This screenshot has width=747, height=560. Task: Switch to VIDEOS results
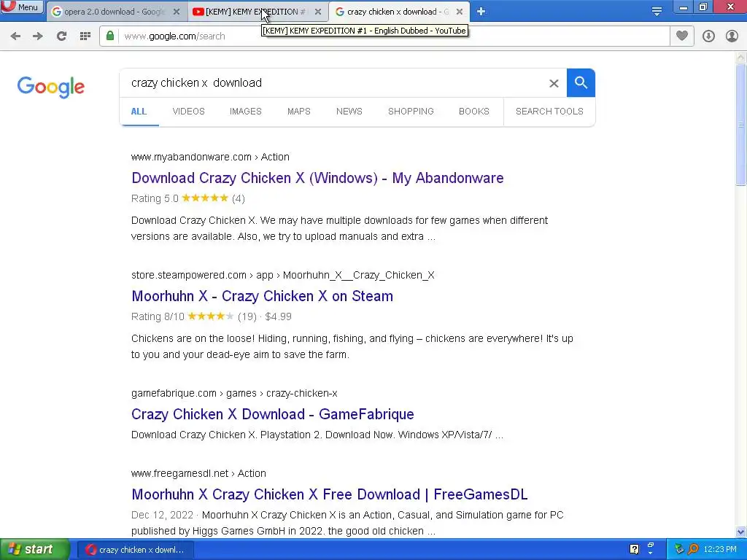coord(189,112)
